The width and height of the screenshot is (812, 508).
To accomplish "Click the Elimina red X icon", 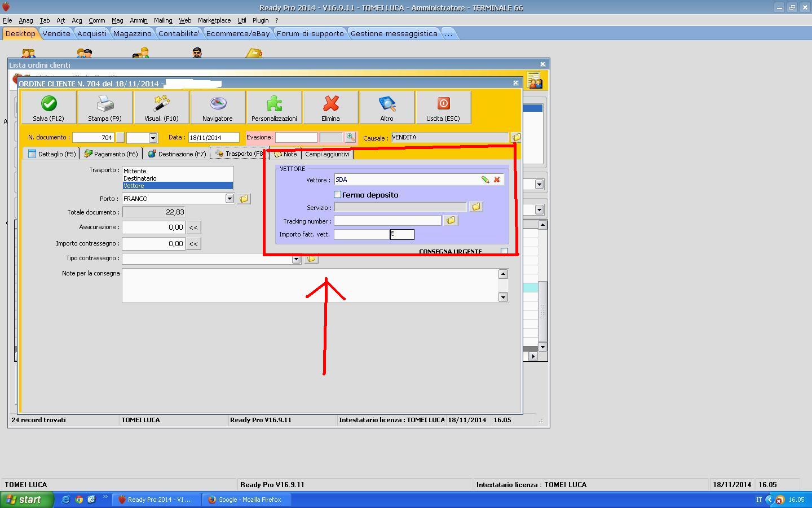I will [x=330, y=104].
